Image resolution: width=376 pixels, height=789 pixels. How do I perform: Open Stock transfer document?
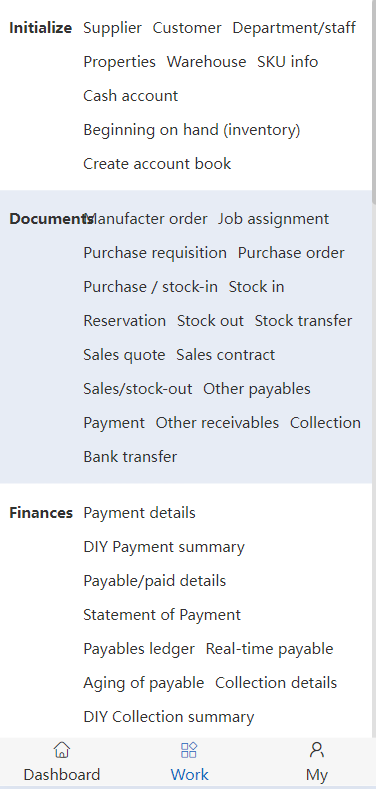tap(304, 321)
